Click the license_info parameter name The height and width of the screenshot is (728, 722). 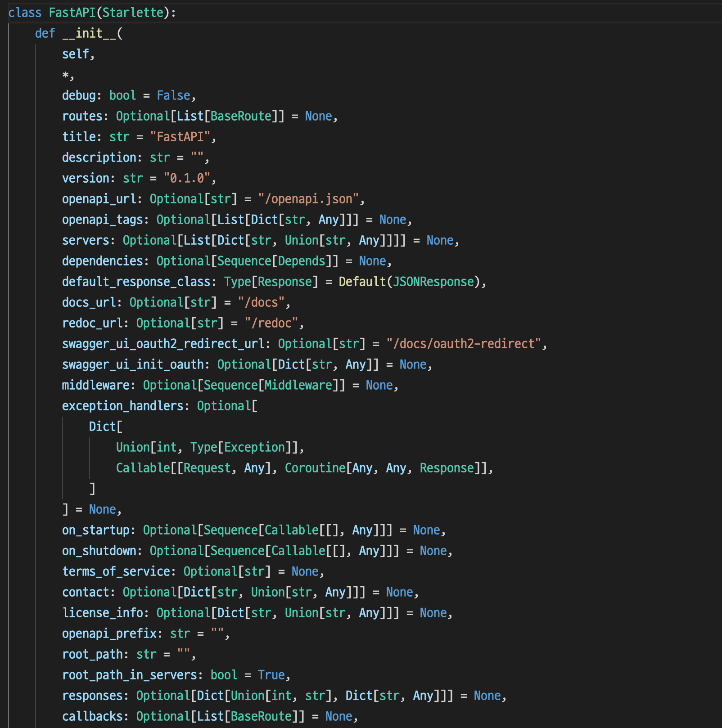click(x=103, y=613)
